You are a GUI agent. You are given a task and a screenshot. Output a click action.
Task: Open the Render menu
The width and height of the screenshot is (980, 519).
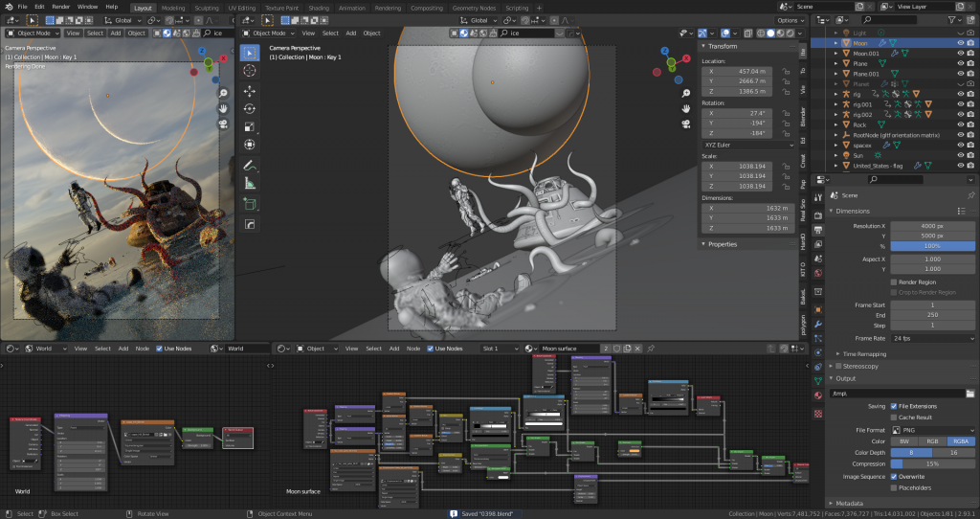pos(60,7)
